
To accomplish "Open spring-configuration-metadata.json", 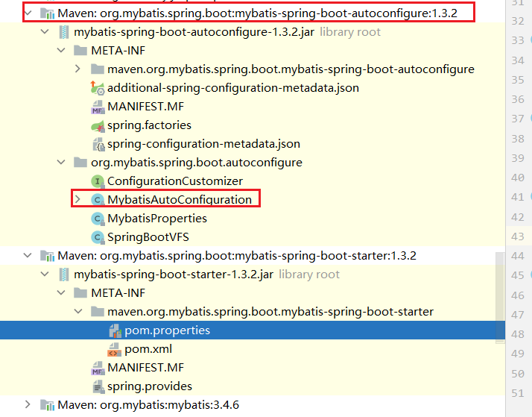I will point(203,144).
